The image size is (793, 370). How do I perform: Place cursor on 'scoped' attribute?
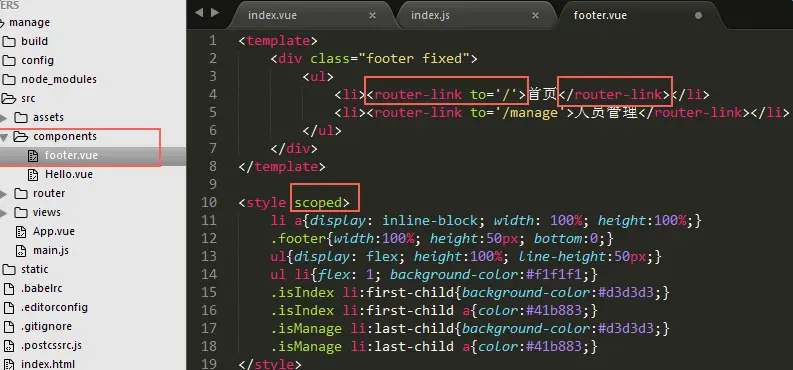point(318,203)
